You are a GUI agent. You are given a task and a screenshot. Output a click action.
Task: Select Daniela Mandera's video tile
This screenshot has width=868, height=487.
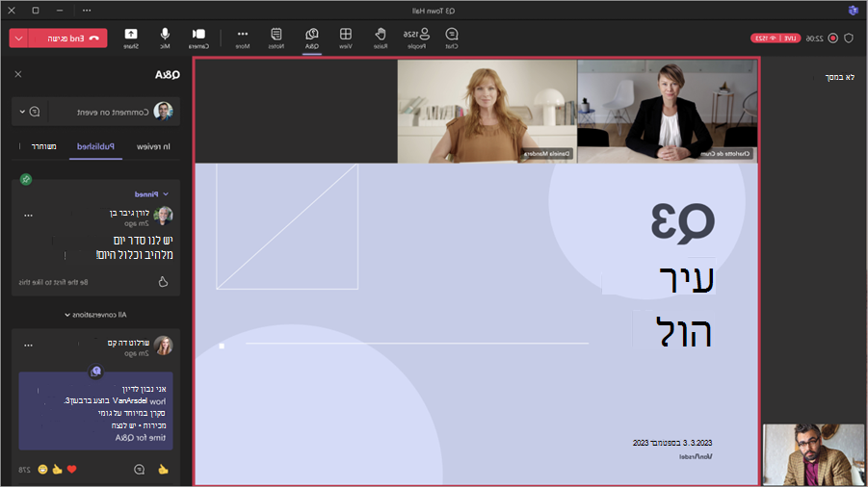tap(487, 111)
